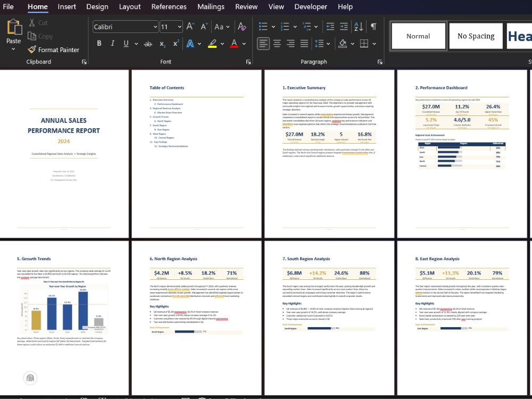Open the font size dropdown

coord(179,27)
